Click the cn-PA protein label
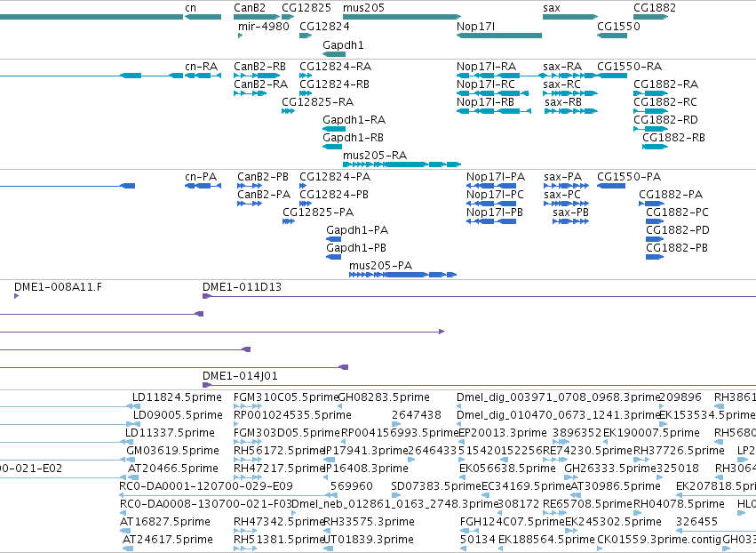Image resolution: width=756 pixels, height=553 pixels. pos(201,177)
